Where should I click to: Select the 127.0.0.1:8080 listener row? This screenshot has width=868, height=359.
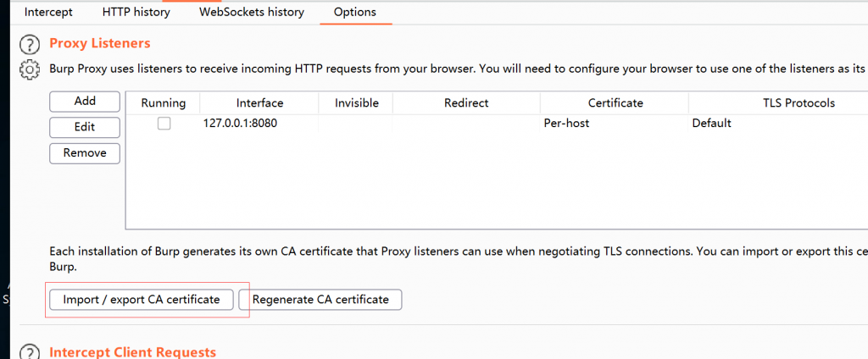pyautogui.click(x=424, y=123)
